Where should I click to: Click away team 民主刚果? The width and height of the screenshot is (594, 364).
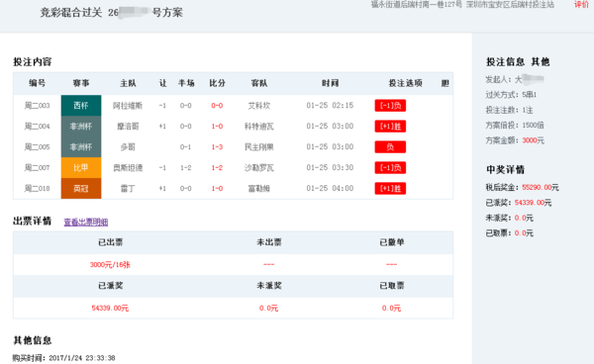click(259, 146)
